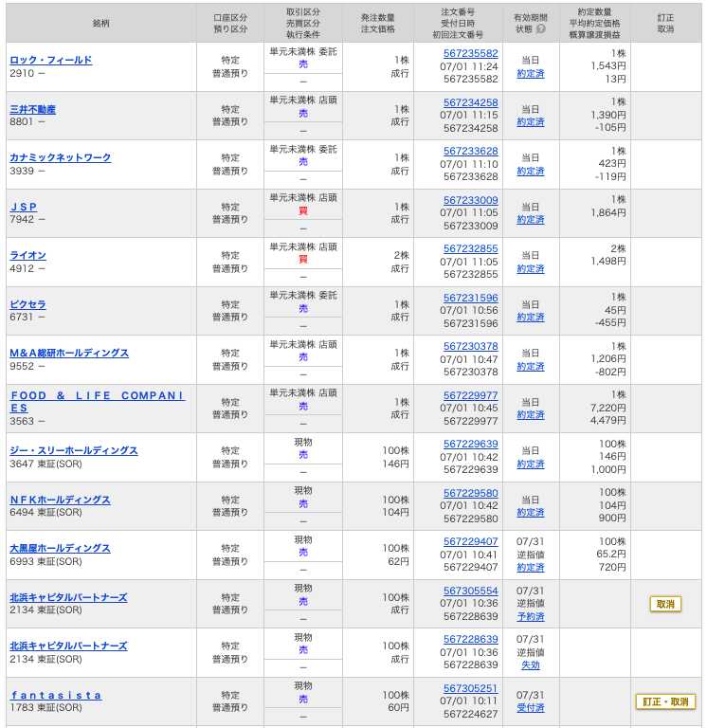Open stock link カナミックネットワーク
This screenshot has height=728, width=707.
(x=61, y=157)
